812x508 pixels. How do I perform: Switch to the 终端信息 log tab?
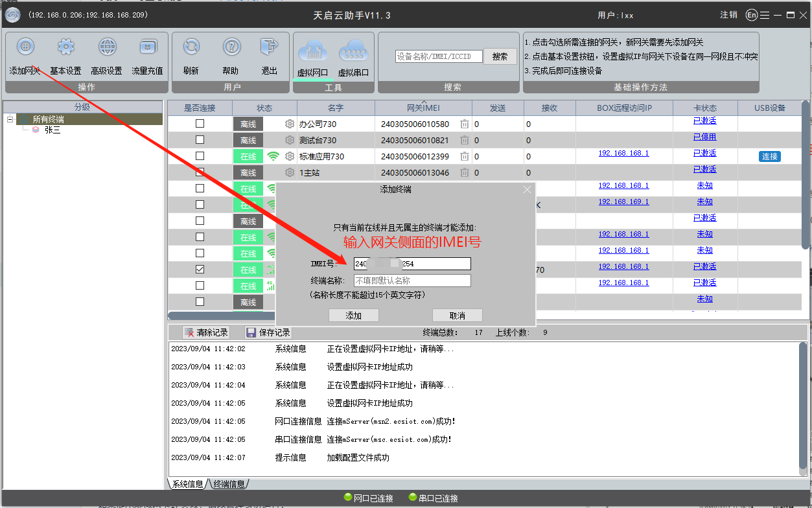pyautogui.click(x=229, y=484)
